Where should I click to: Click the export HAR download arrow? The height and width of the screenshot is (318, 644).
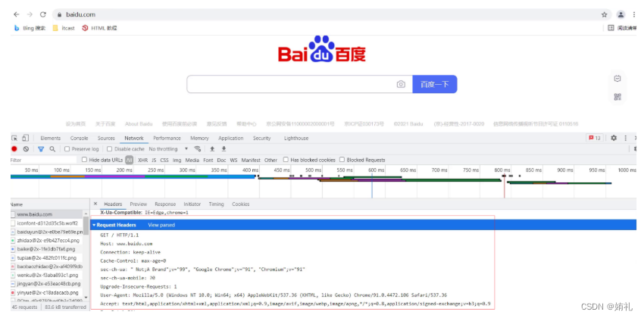[x=224, y=149]
